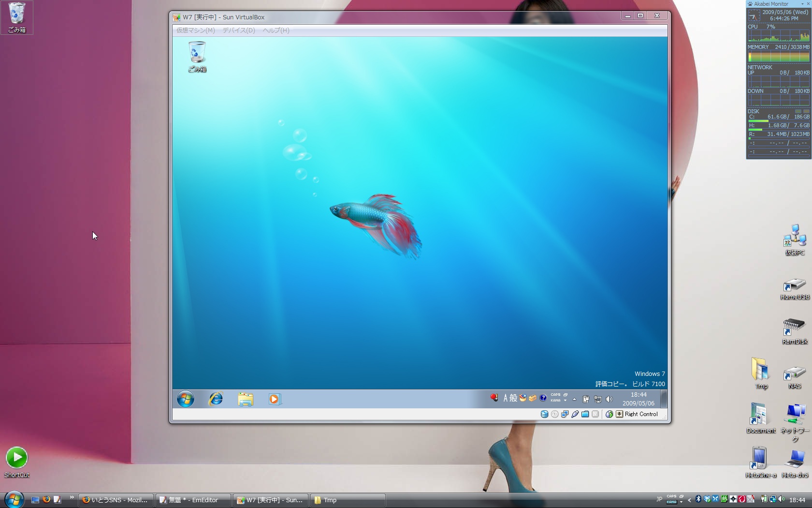
Task: Toggle the guest IME input mode 'A' indicator
Action: tap(506, 398)
